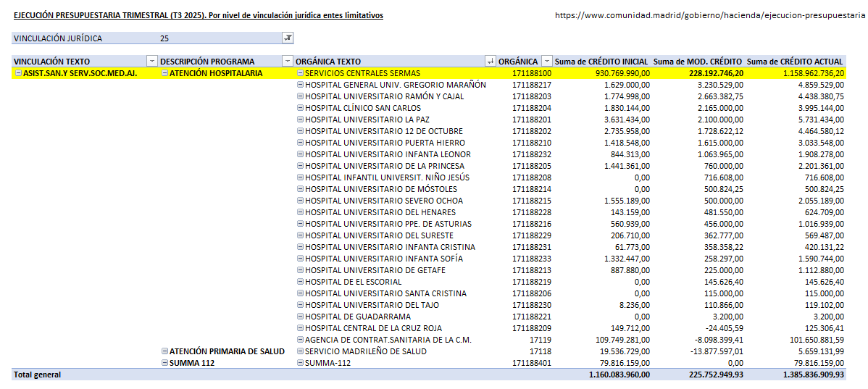Screen dimensions: 868x389
Task: Collapse HOSPITAL UNIVERSITARIO INFANTA SOFÍA row
Action: pos(300,259)
